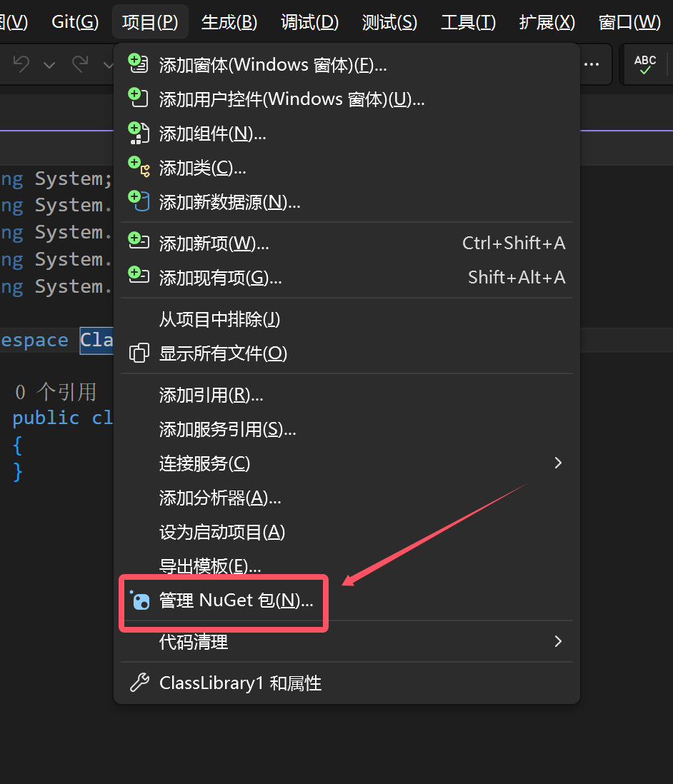Expand the 代码清理 (Code Cleanup) submenu

coord(558,641)
